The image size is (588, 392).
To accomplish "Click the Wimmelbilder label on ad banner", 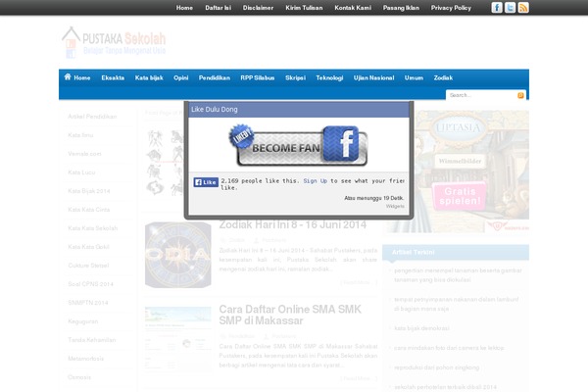I will click(x=460, y=161).
